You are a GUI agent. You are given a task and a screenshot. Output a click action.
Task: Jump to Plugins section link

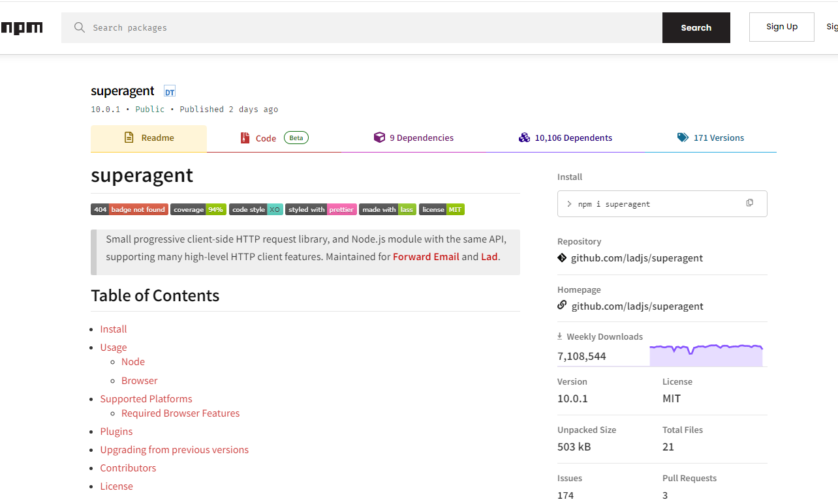[x=116, y=432]
